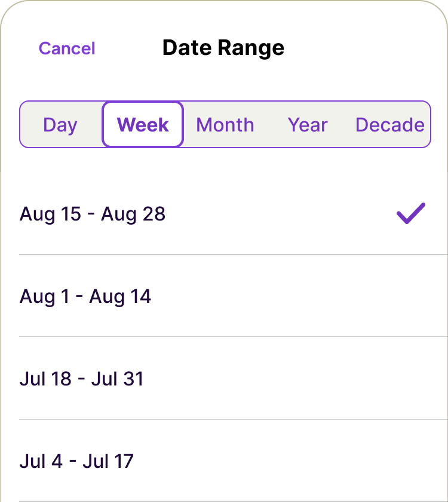Click the 'Aug 15 - Aug 28' label text
Viewport: 448px width, 502px height.
[x=93, y=214]
